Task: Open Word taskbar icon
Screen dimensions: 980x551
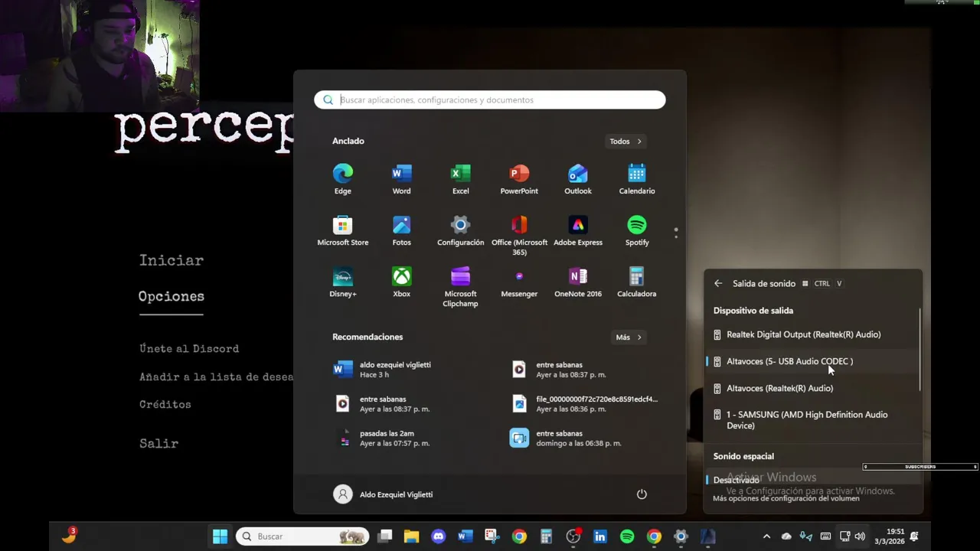Action: [465, 536]
